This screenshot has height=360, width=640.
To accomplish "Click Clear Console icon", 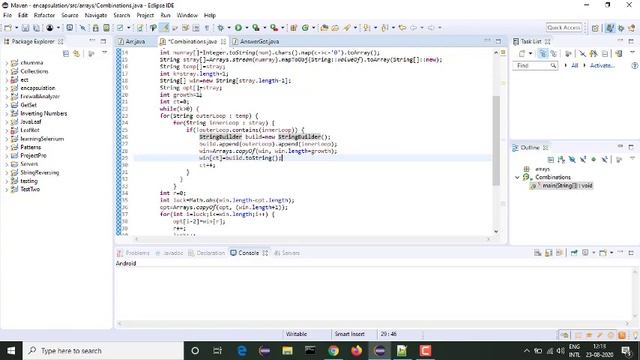I will [x=538, y=253].
